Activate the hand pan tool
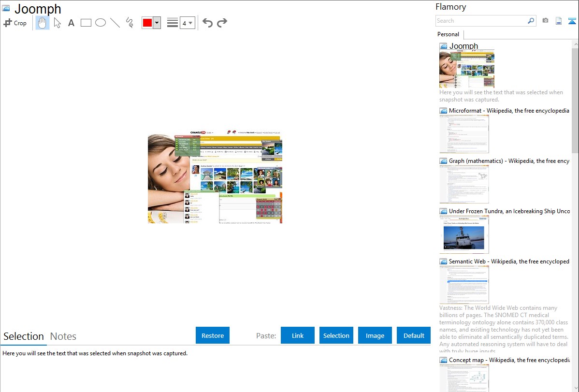Viewport: 579px width, 392px height. [x=43, y=23]
